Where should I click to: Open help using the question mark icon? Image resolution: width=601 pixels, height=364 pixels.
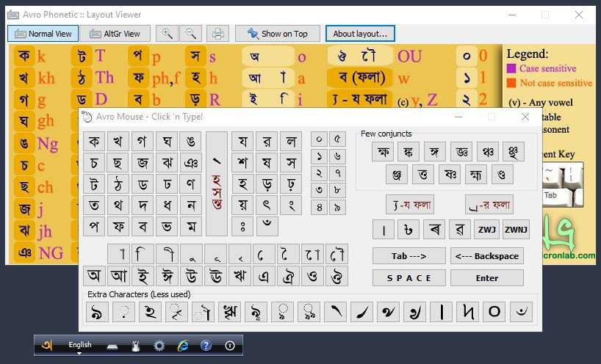(206, 345)
